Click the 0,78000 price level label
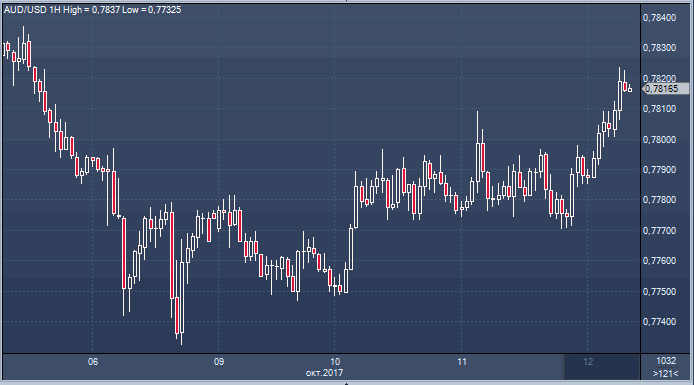 point(659,140)
